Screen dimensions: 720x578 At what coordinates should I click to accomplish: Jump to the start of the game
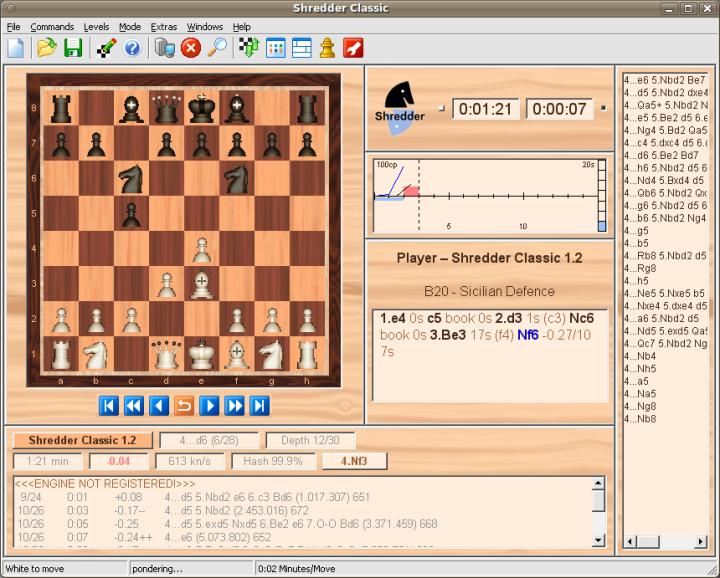coord(109,405)
